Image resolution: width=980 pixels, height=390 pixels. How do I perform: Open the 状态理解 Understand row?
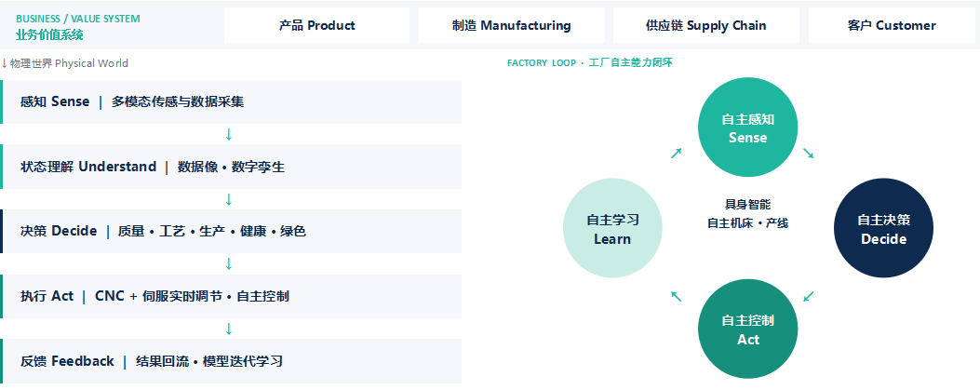point(231,167)
